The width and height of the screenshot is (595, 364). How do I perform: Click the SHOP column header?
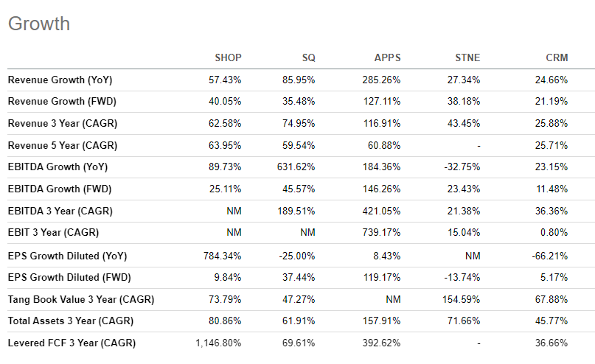coord(228,57)
